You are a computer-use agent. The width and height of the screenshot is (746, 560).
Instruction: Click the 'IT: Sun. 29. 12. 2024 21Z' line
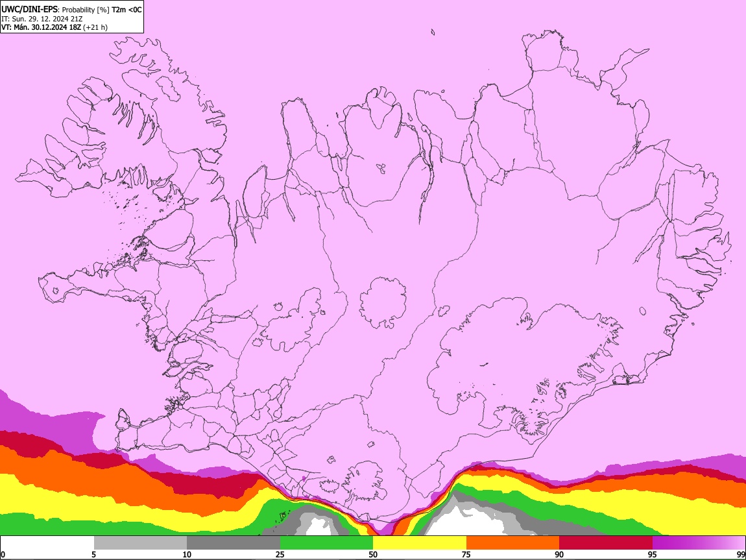click(42, 19)
